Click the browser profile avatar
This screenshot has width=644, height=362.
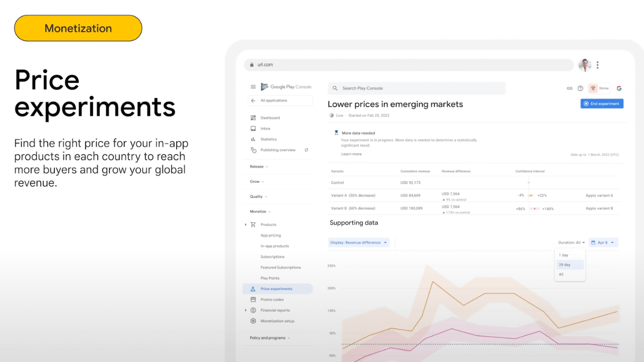tap(585, 65)
